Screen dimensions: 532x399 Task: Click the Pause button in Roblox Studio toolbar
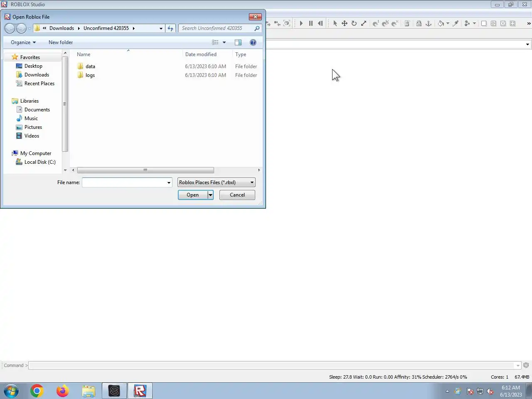pyautogui.click(x=311, y=24)
